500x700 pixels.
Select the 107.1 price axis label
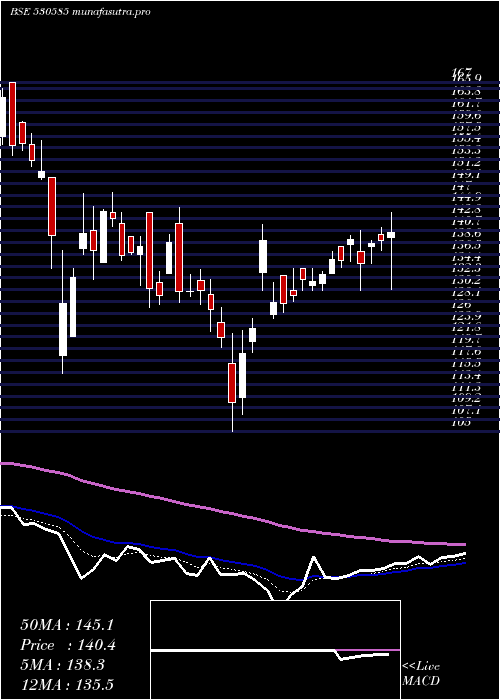466,410
